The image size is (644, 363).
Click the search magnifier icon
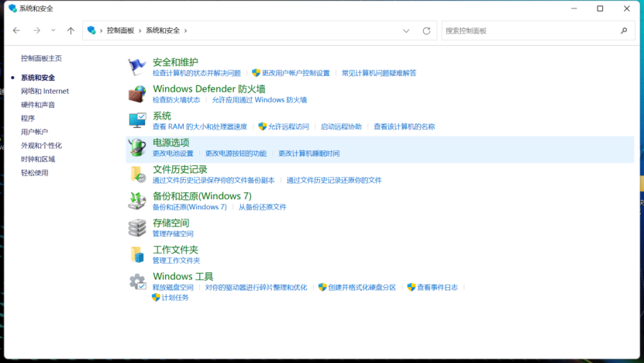[x=624, y=30]
